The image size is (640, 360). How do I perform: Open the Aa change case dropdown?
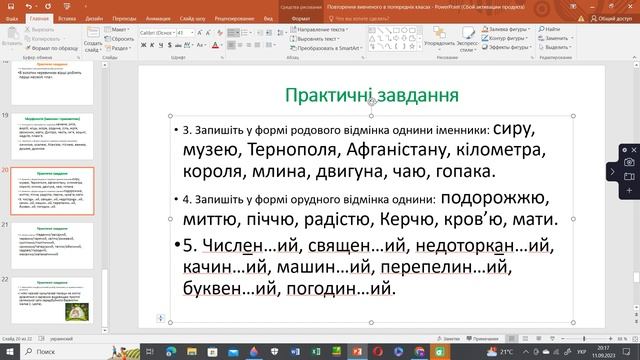pos(201,45)
